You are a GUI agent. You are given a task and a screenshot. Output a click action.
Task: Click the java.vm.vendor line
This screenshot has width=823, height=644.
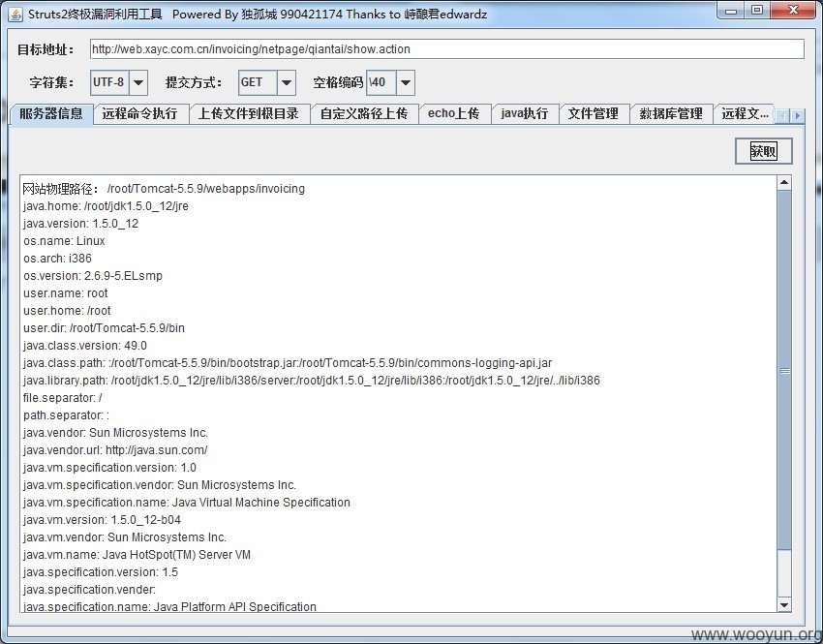point(125,537)
